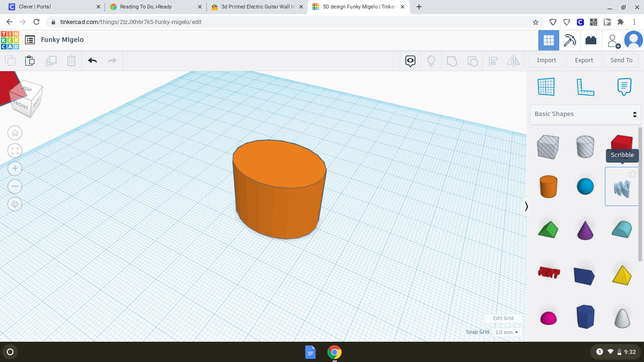Bookmark this page with star icon
This screenshot has height=362, width=644.
pos(536,22)
